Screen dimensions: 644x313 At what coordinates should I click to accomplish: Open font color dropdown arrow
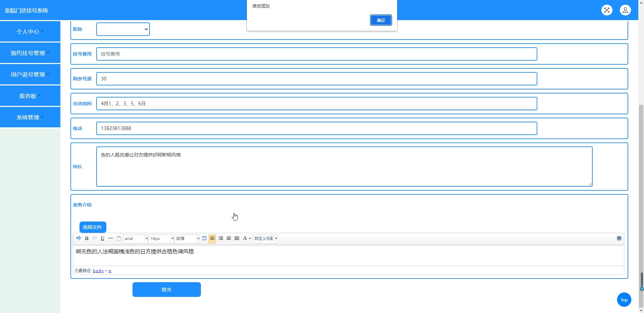(250, 239)
